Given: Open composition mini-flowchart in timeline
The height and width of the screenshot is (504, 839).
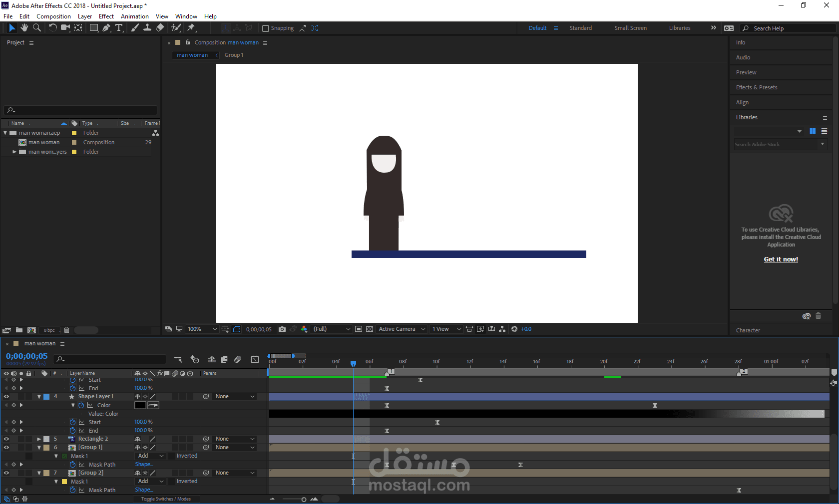Looking at the screenshot, I should [178, 359].
